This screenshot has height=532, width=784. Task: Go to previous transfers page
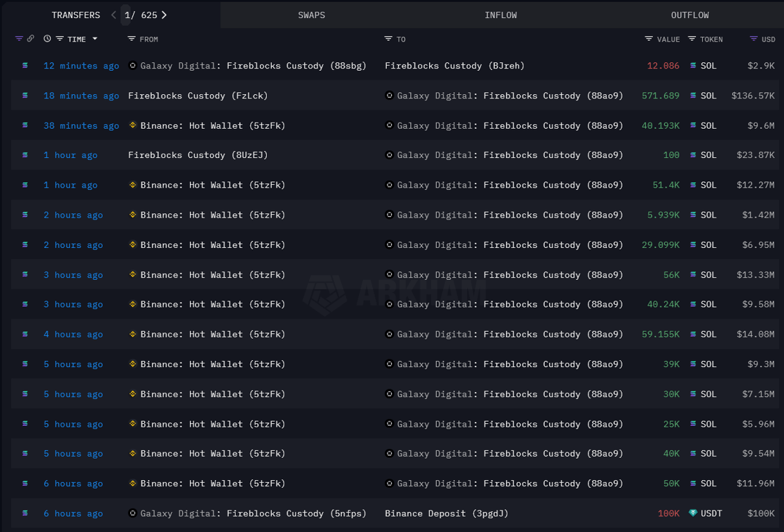click(x=114, y=15)
